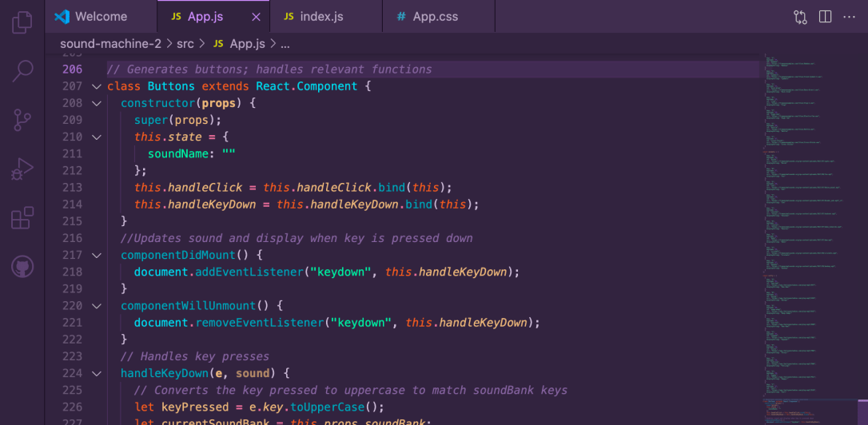
Task: Collapse handleKeyDown method at line 224
Action: coord(97,373)
